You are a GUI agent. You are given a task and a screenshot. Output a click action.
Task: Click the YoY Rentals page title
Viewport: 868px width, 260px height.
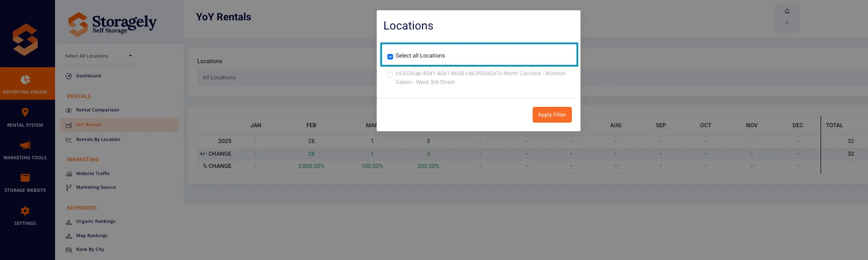click(x=224, y=17)
